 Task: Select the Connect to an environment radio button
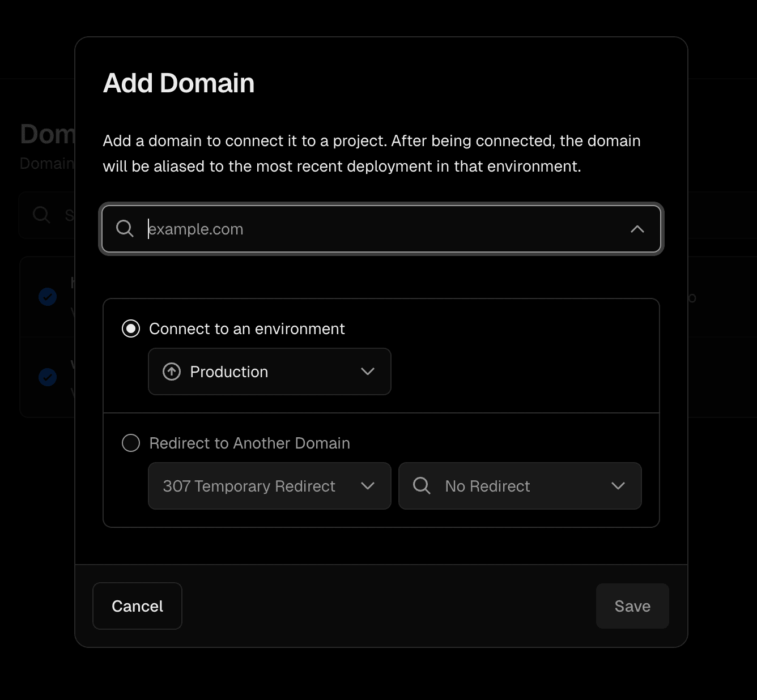click(131, 328)
